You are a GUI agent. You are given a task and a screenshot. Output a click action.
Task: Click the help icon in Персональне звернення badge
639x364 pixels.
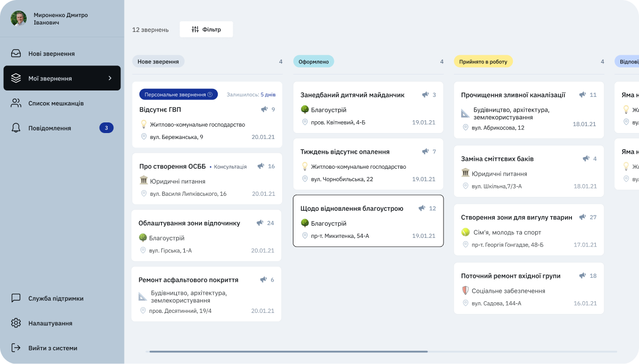(x=210, y=95)
